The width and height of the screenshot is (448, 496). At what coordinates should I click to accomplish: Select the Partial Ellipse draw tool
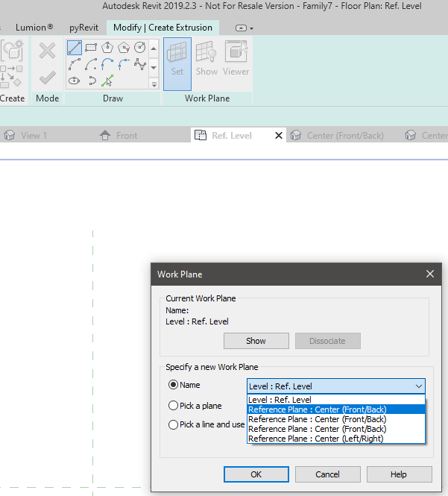pos(91,81)
